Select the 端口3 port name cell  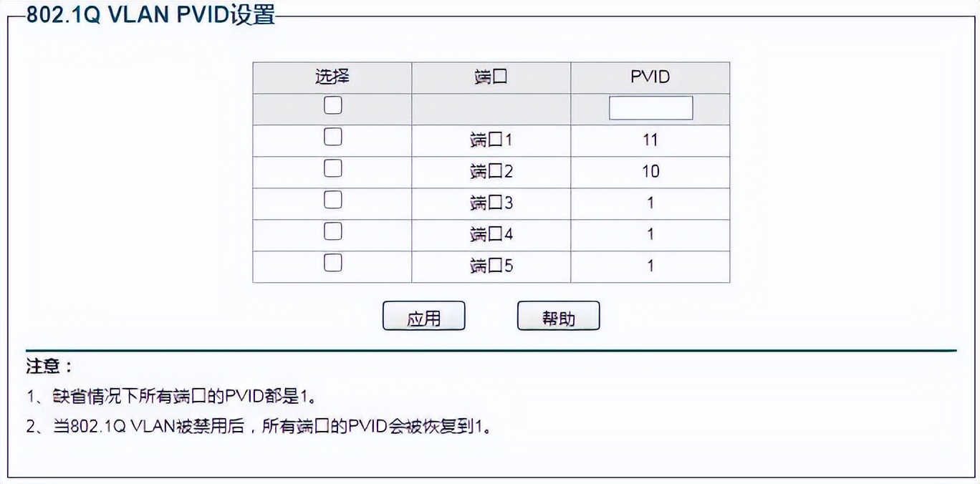pos(490,203)
